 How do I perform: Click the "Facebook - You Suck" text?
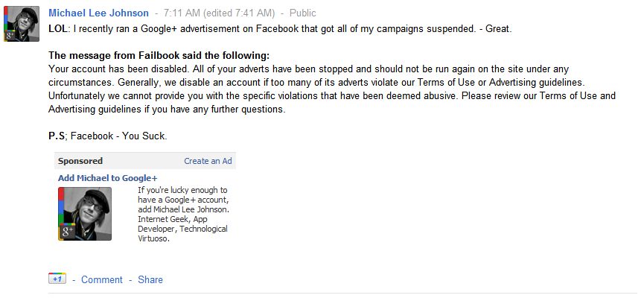(x=119, y=136)
